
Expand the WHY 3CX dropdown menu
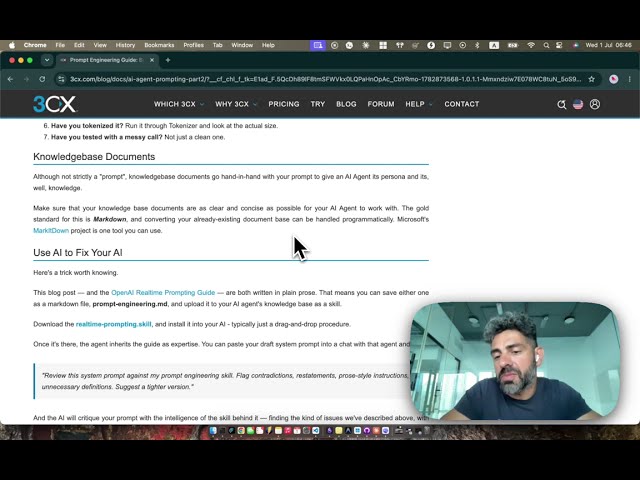point(236,104)
